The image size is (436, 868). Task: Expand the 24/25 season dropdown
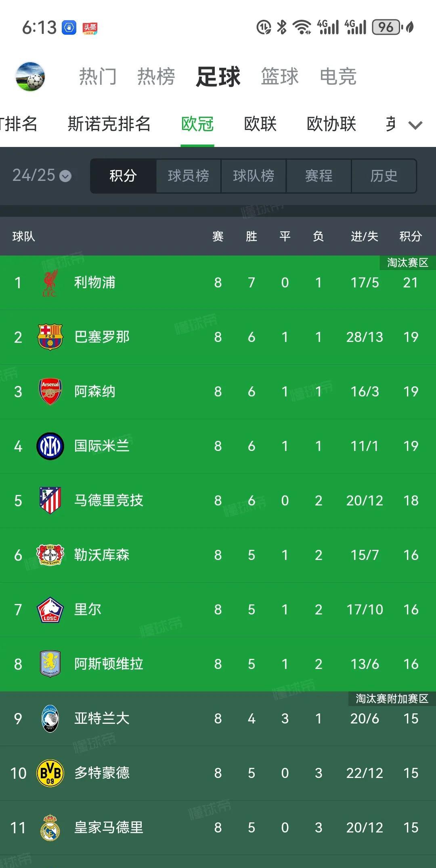(42, 176)
